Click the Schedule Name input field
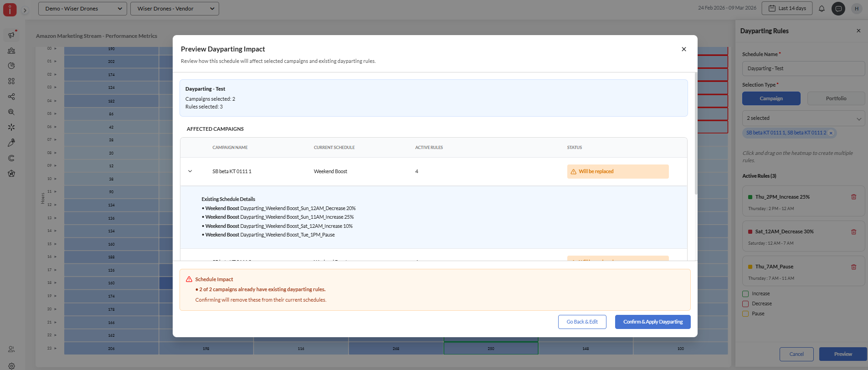 [803, 69]
